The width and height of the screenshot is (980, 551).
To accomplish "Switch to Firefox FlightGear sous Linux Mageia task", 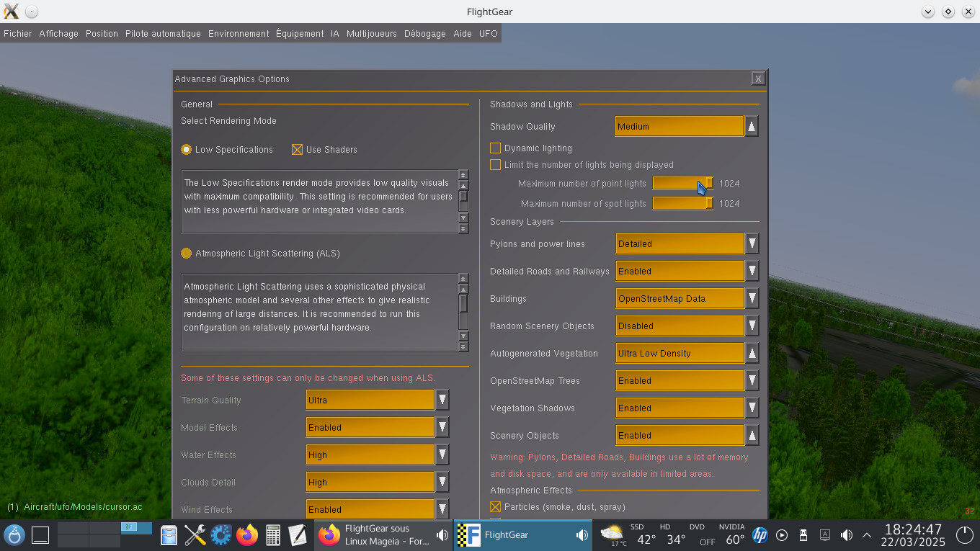I will coord(383,535).
